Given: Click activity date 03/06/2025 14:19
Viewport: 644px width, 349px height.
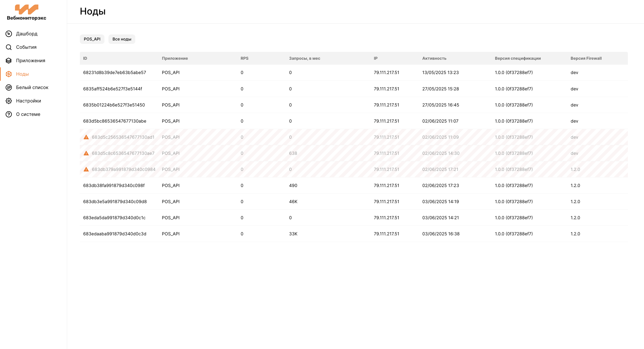Looking at the screenshot, I should (x=441, y=202).
